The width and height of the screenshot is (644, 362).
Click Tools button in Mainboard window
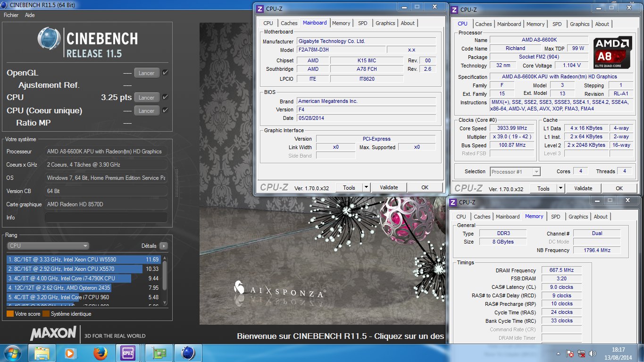coord(349,188)
